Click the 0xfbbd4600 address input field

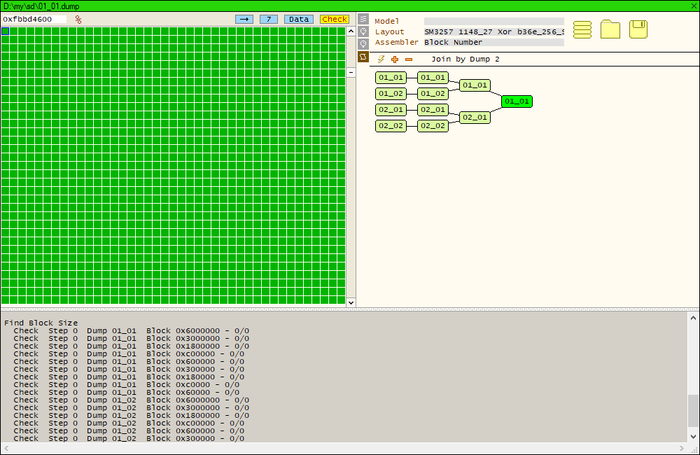click(34, 19)
